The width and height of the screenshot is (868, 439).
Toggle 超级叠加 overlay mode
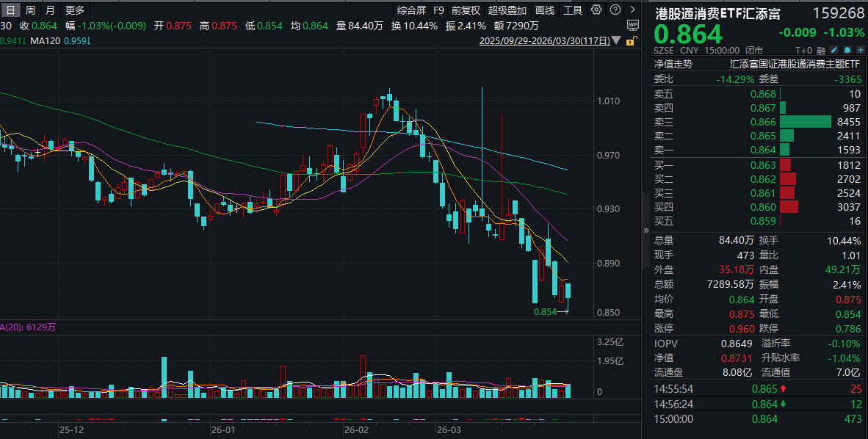507,10
